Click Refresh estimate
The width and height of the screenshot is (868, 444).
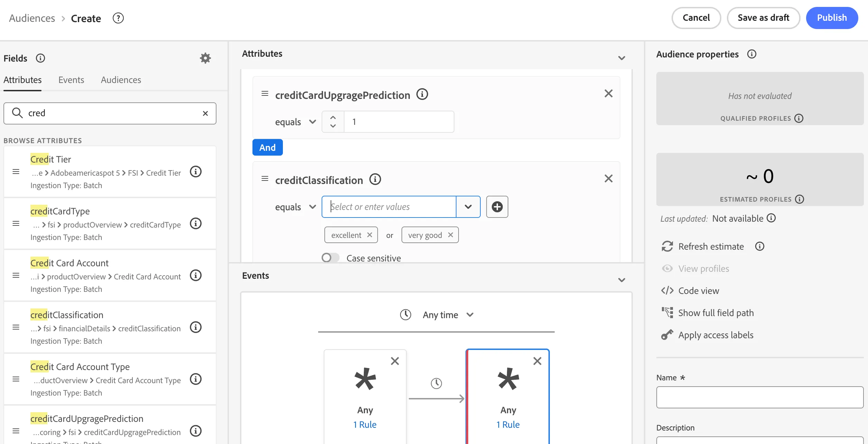coord(703,247)
